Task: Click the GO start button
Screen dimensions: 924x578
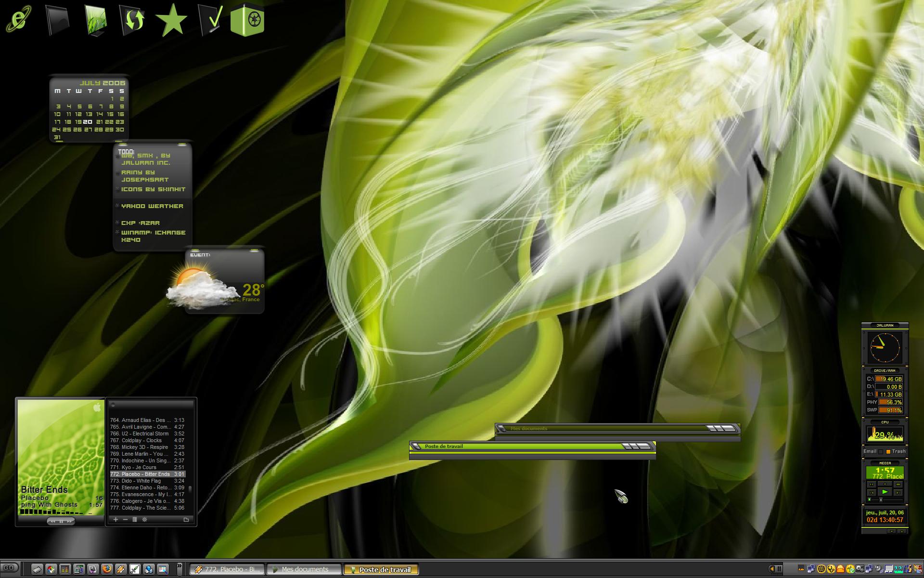Action: click(x=10, y=568)
